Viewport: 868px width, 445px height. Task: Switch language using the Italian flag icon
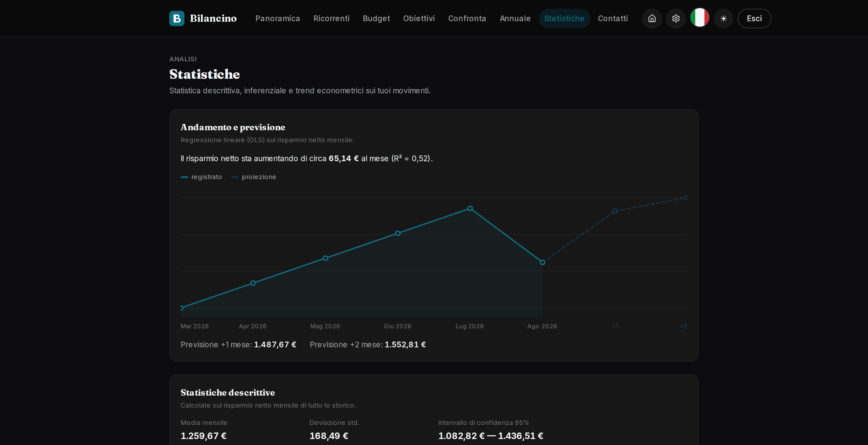pyautogui.click(x=700, y=18)
